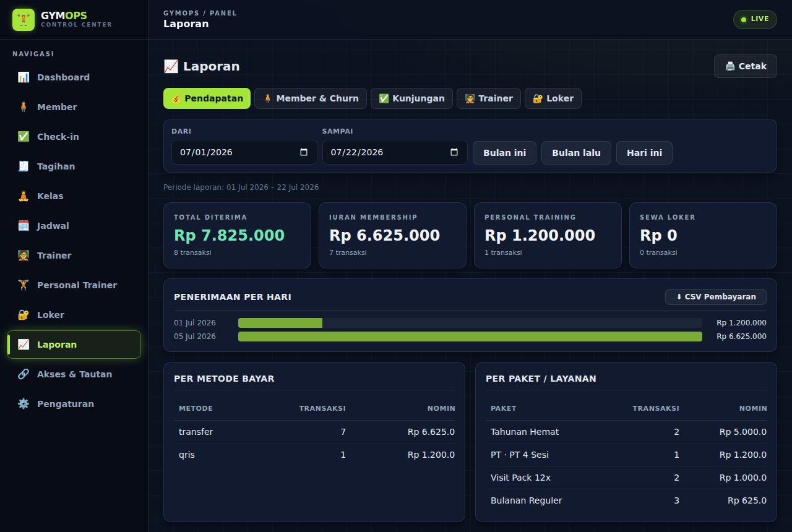The width and height of the screenshot is (792, 532).
Task: Select the Kelas yoga icon
Action: (24, 196)
